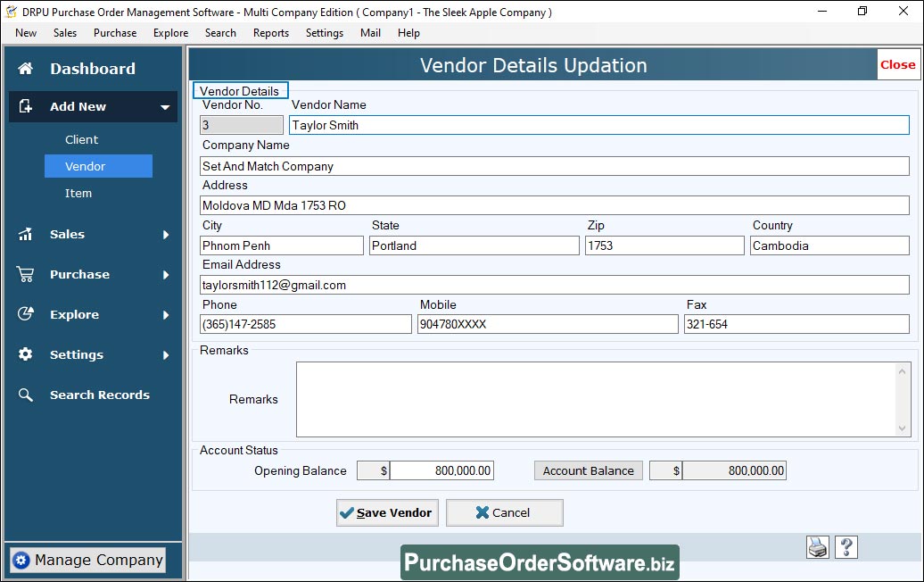
Task: Click the Save Vendor button
Action: click(x=387, y=513)
